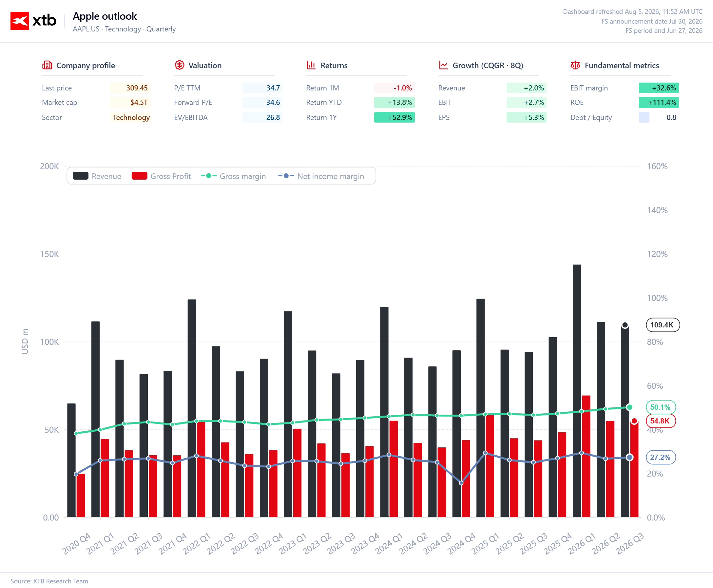Click the 160% right axis label
Viewport: 713px width, 588px height.
coord(658,166)
